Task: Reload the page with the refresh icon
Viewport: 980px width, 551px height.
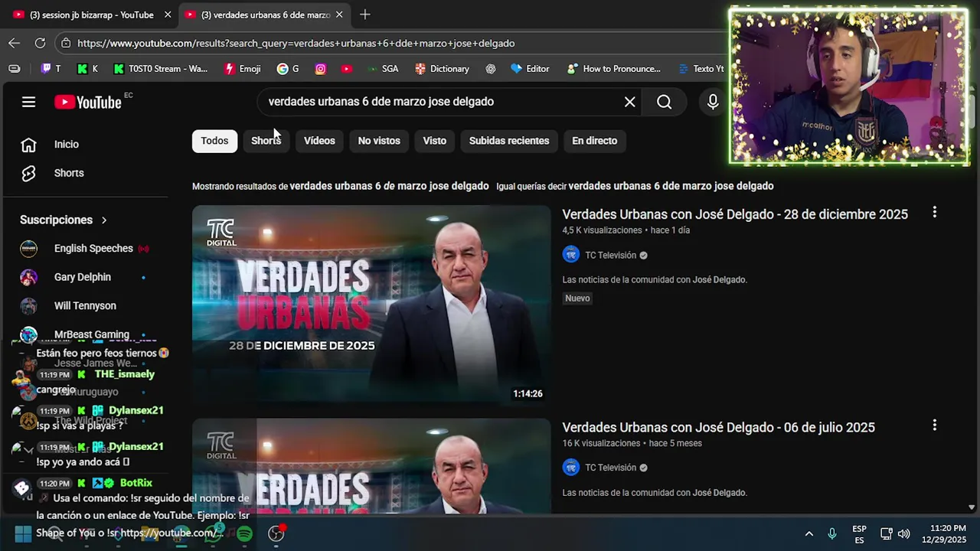Action: click(x=40, y=43)
